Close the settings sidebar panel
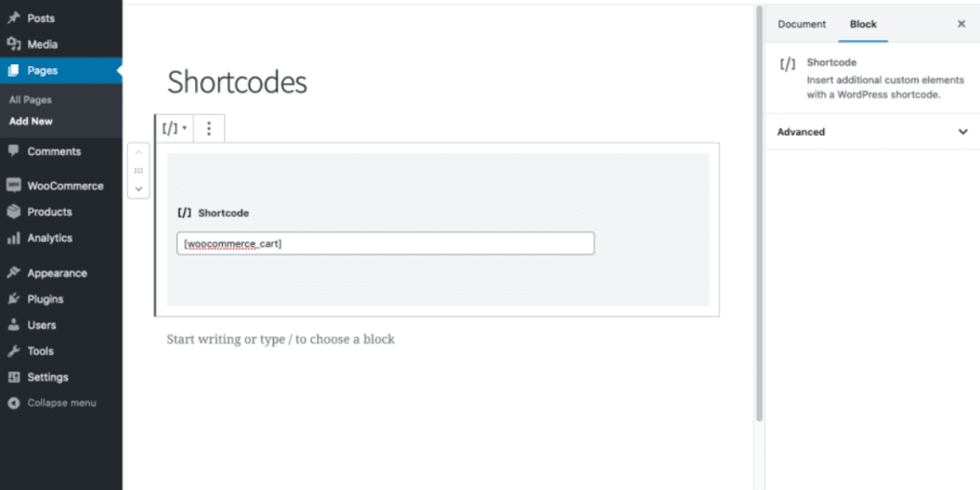 [x=961, y=24]
